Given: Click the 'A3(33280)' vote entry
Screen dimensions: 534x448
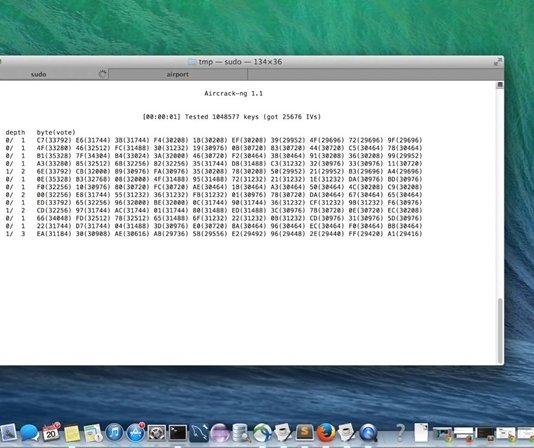Looking at the screenshot, I should click(x=54, y=164).
